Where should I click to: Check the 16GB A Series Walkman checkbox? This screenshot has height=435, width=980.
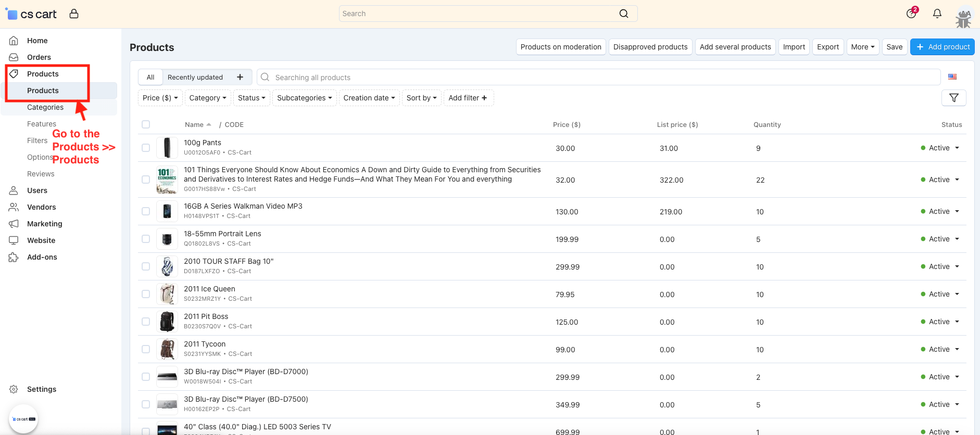point(146,211)
